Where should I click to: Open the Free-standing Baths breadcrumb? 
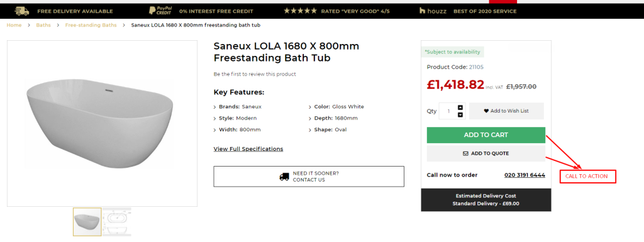pos(91,25)
